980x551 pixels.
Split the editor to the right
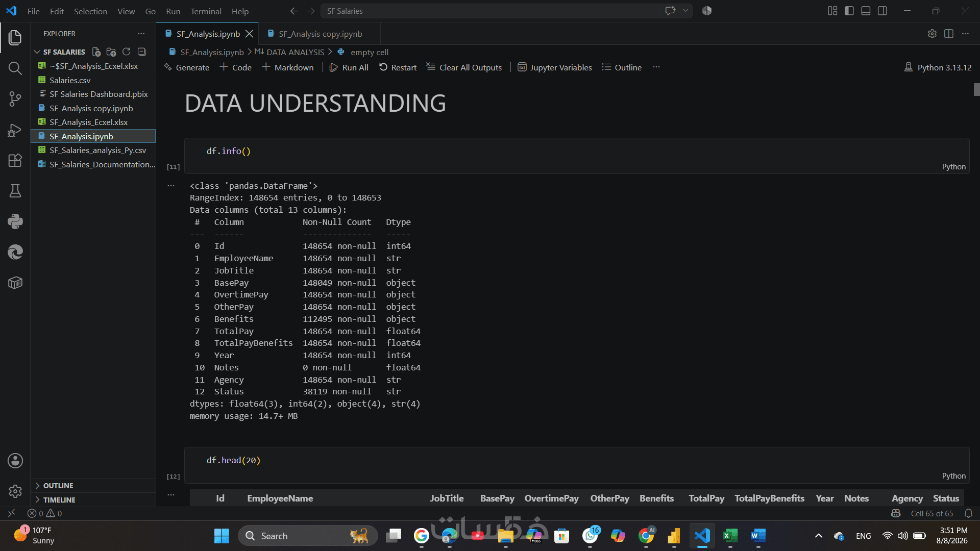pos(949,34)
